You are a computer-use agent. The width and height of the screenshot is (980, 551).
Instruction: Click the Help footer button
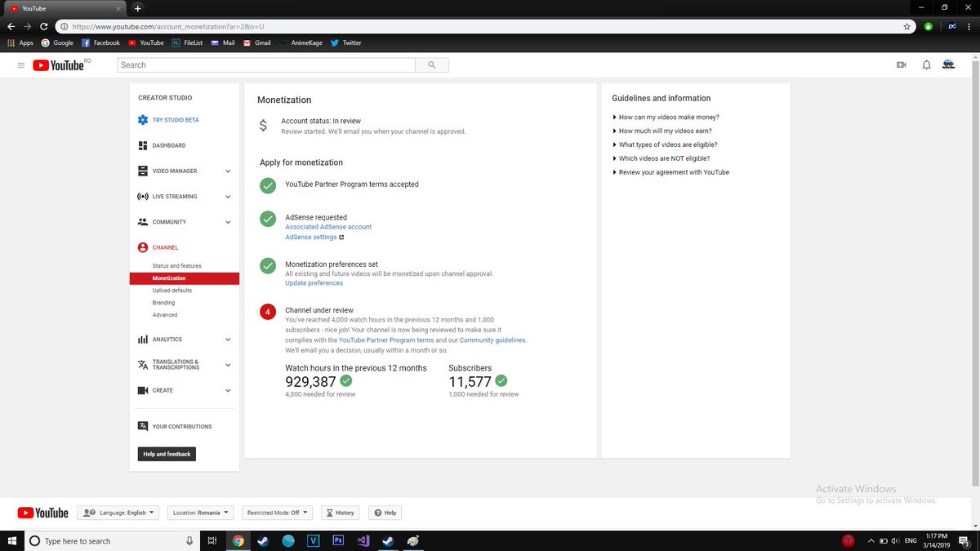[x=385, y=513]
